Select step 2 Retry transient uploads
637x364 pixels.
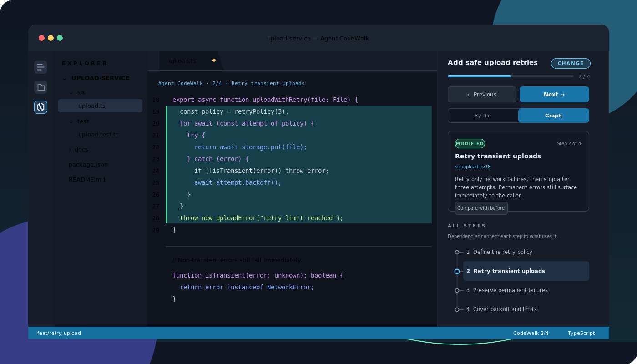[526, 271]
